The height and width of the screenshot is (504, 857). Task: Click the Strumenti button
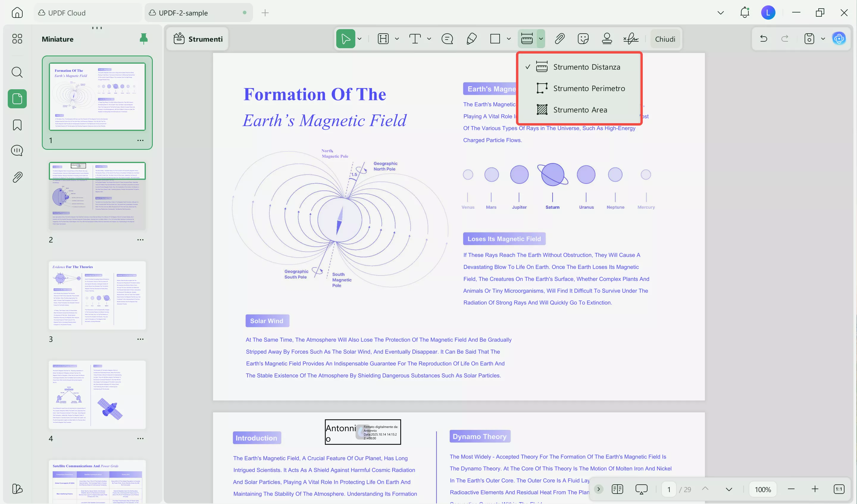point(198,39)
